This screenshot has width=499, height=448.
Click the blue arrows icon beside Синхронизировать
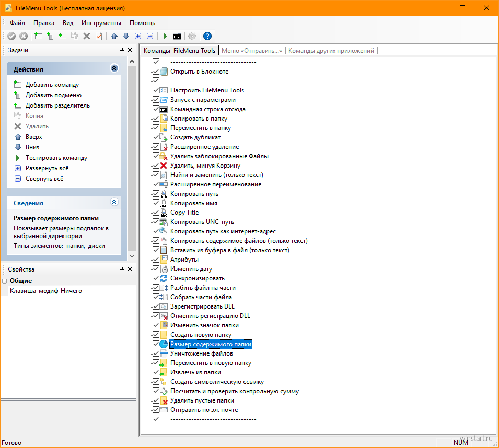click(x=164, y=278)
